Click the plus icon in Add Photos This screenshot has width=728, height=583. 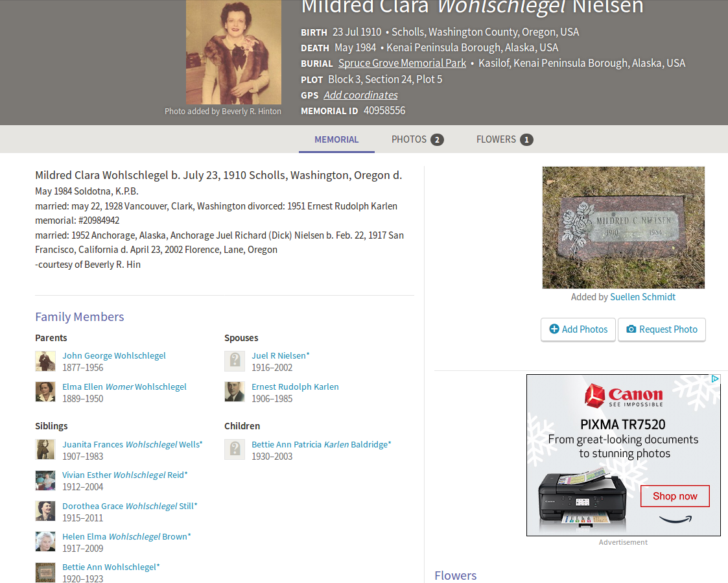[x=554, y=329]
